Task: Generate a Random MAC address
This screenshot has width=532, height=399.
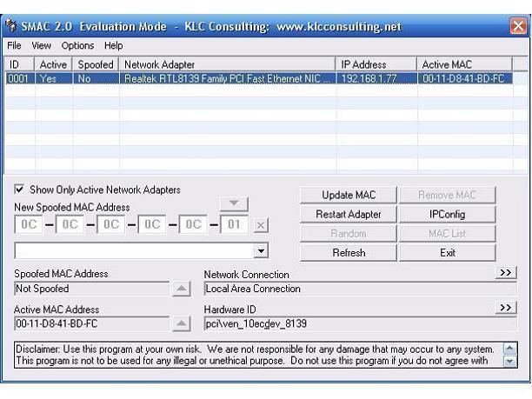Action: tap(349, 234)
